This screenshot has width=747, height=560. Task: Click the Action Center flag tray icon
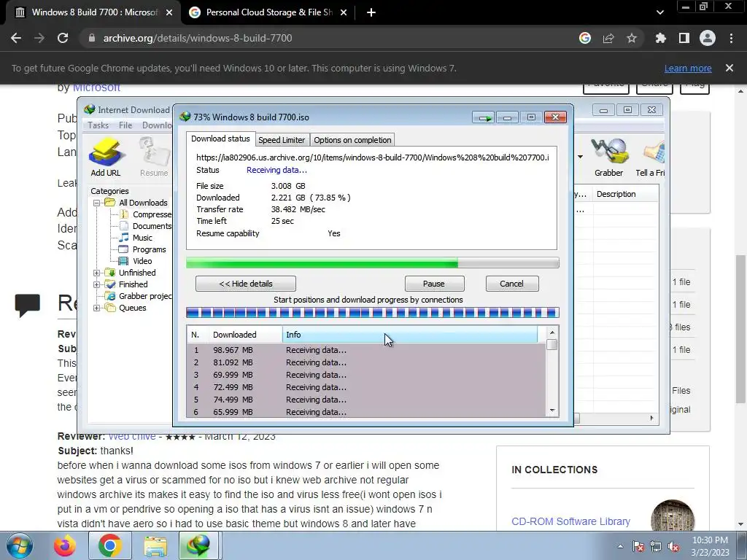point(638,547)
